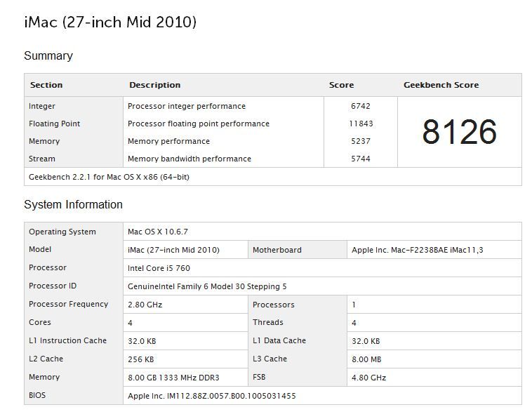
Task: Click 'Processor integer performance' description
Action: coord(187,106)
